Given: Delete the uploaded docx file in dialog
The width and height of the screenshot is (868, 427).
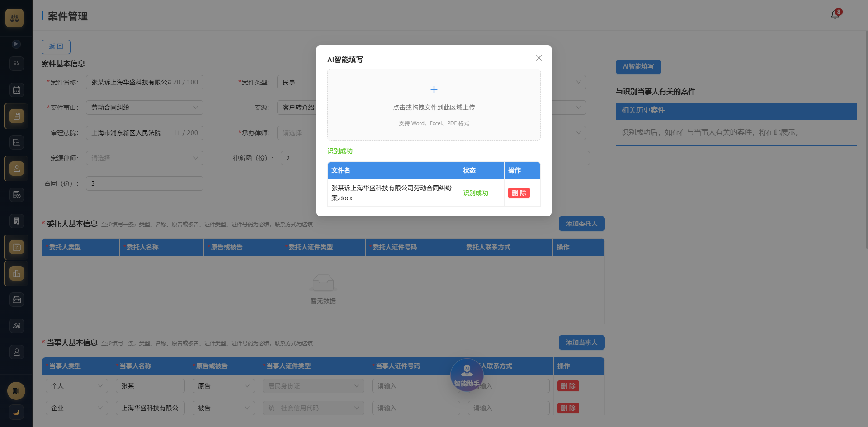Looking at the screenshot, I should click(x=519, y=193).
